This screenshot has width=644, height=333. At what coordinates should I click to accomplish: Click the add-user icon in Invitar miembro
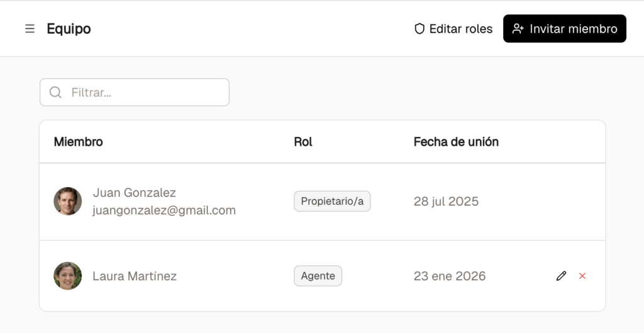[x=518, y=29]
